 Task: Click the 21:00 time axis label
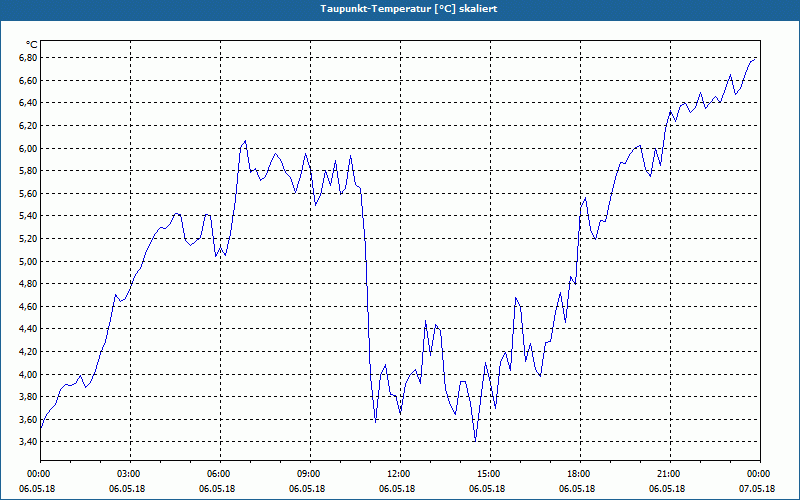tap(670, 474)
